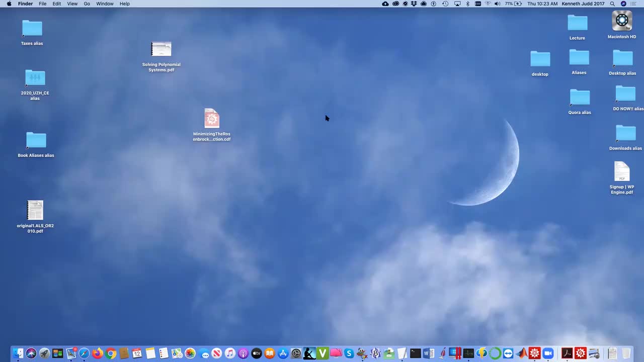Open Podcasts from the Dock
Image resolution: width=644 pixels, height=362 pixels.
243,353
